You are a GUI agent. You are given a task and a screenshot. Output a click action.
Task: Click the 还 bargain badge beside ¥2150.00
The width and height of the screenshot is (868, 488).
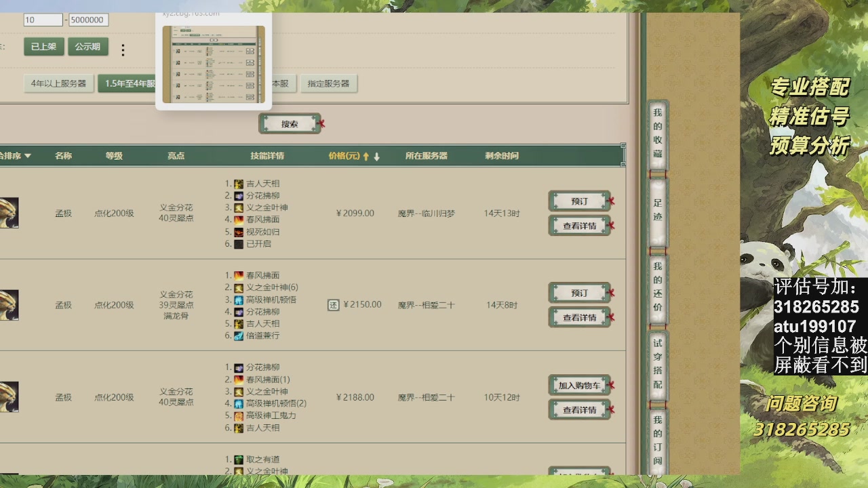(x=334, y=304)
